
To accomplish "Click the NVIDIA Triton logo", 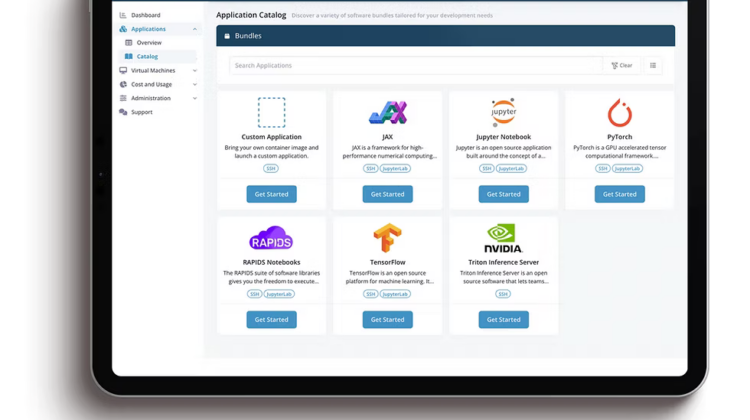I will coord(503,238).
